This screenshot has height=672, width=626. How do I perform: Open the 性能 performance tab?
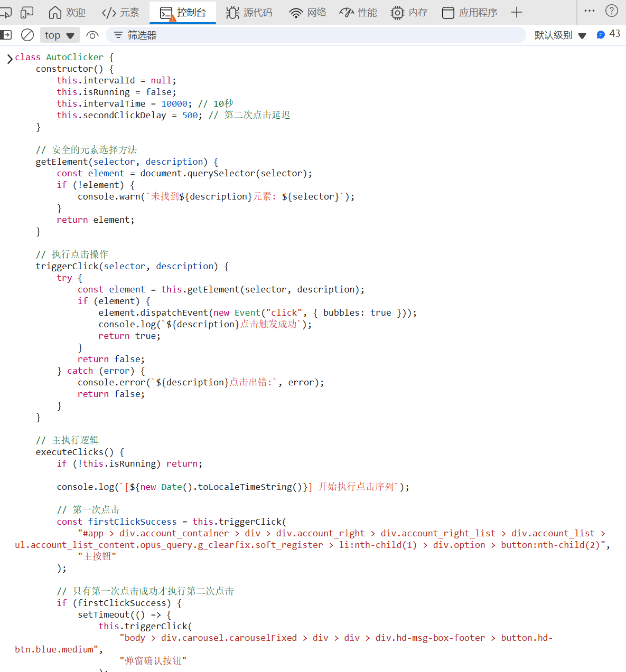pos(358,12)
